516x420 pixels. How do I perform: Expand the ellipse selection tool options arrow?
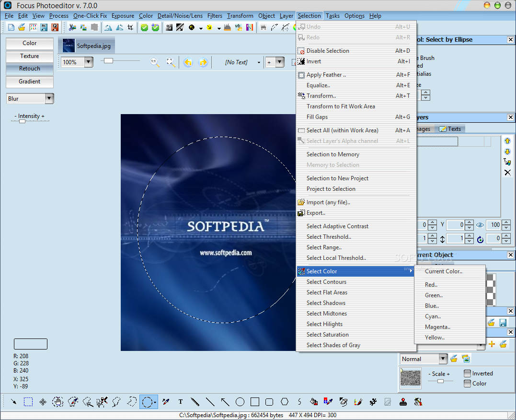tap(155, 402)
